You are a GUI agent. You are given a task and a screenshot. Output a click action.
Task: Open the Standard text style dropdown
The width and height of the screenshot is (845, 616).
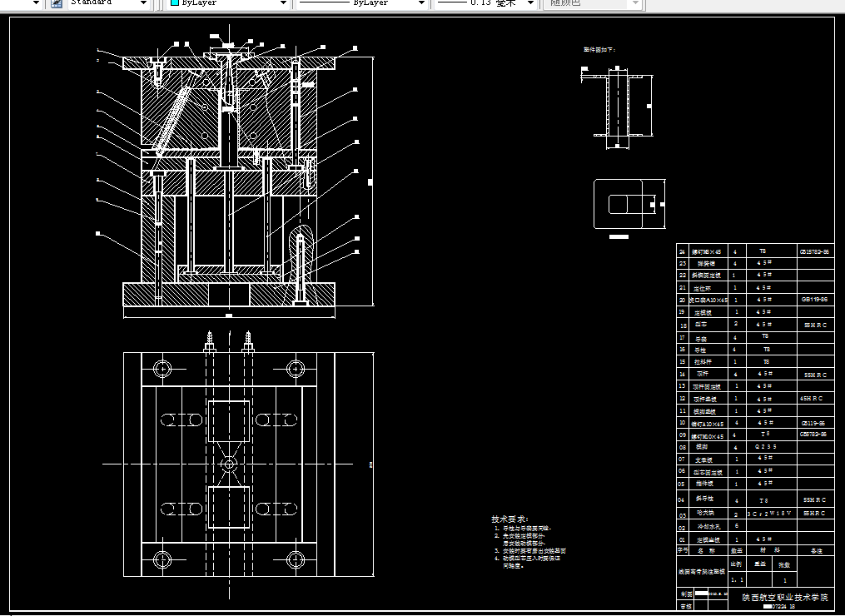point(109,2)
